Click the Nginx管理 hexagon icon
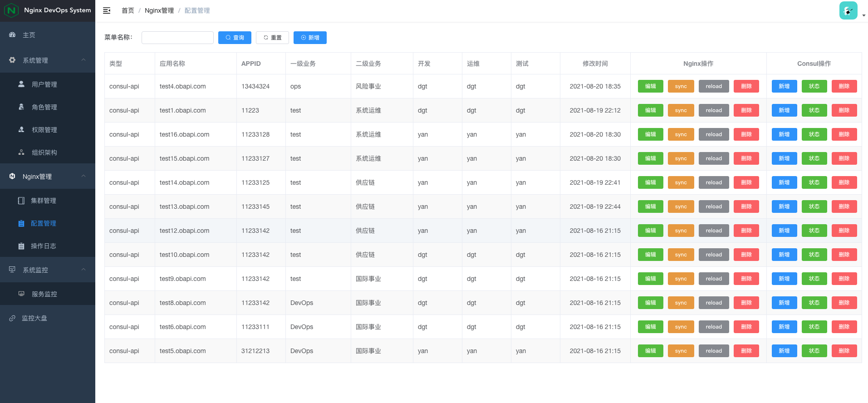868x403 pixels. click(x=12, y=176)
